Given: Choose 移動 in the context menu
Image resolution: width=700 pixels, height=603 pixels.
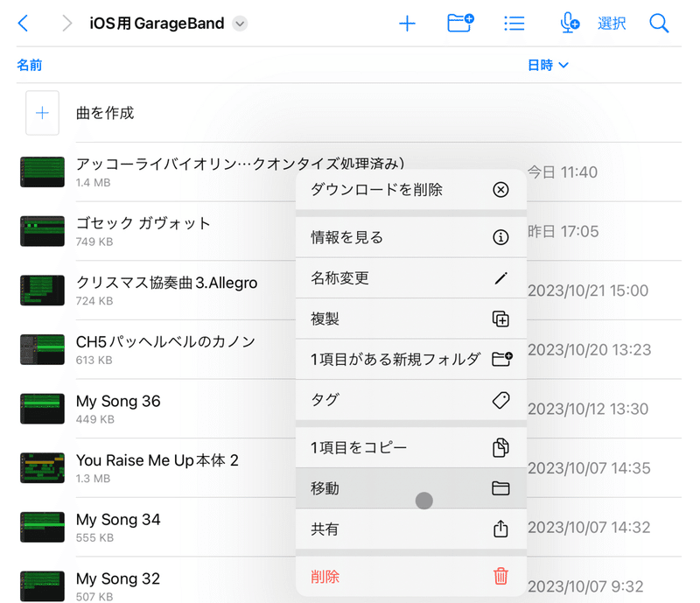Looking at the screenshot, I should click(x=411, y=488).
